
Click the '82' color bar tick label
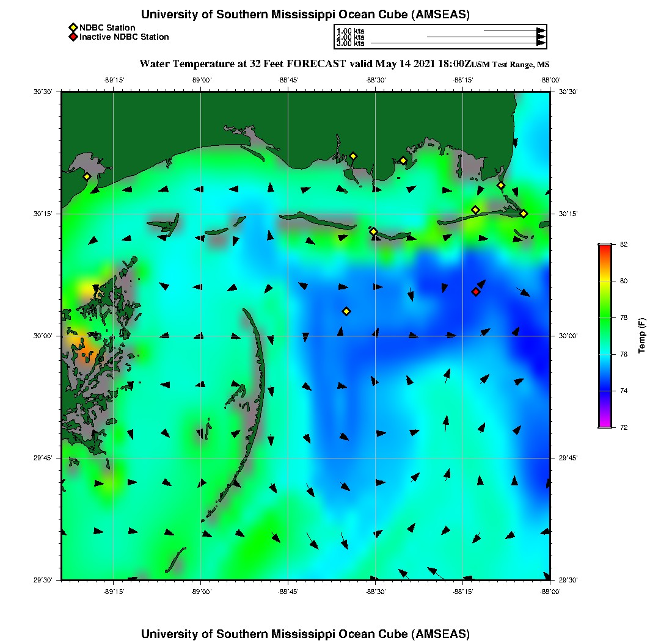click(624, 245)
